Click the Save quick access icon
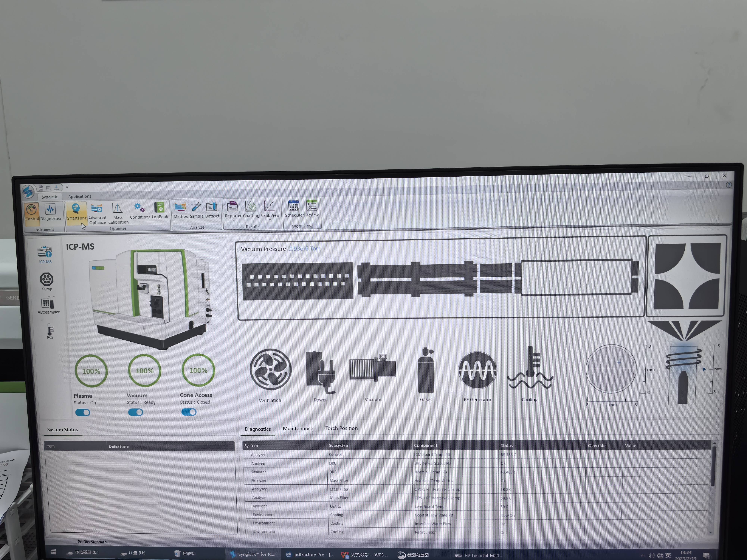This screenshot has width=747, height=560. click(56, 187)
